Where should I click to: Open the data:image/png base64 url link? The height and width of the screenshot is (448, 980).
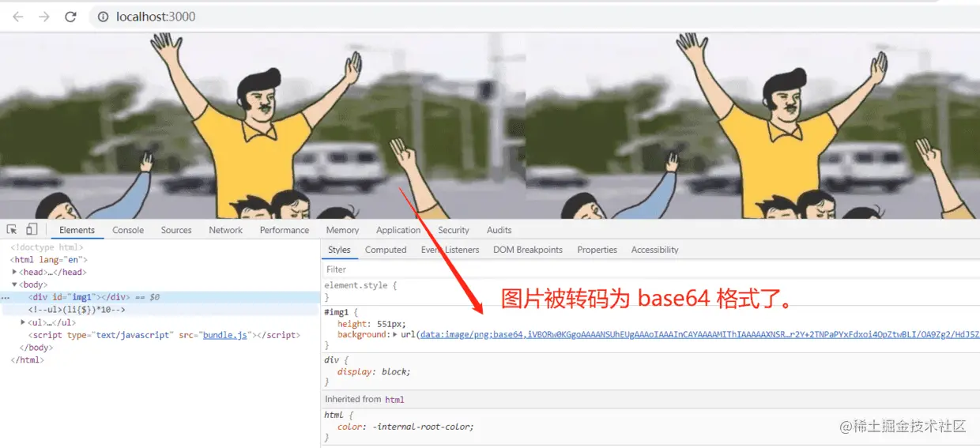[699, 335]
